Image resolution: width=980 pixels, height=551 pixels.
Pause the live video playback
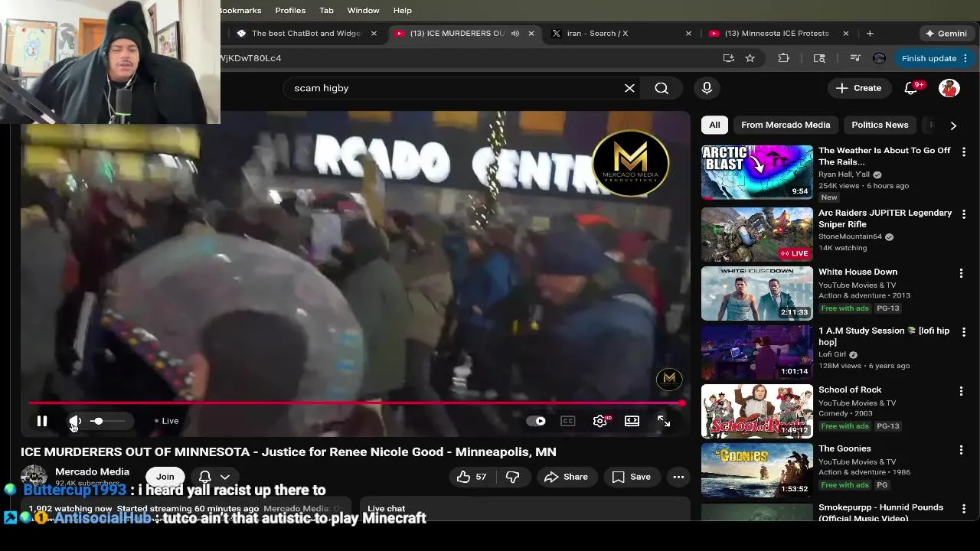[42, 421]
